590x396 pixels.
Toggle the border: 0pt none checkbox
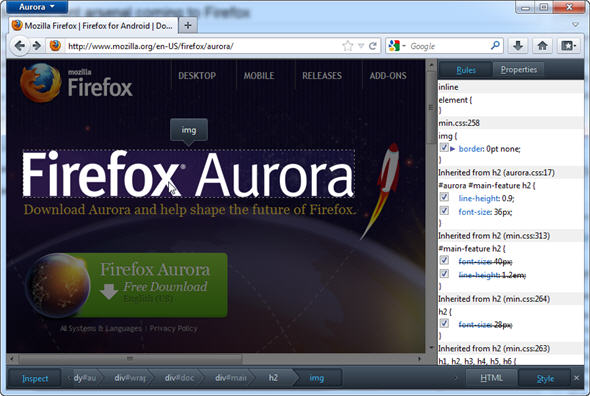tap(444, 148)
